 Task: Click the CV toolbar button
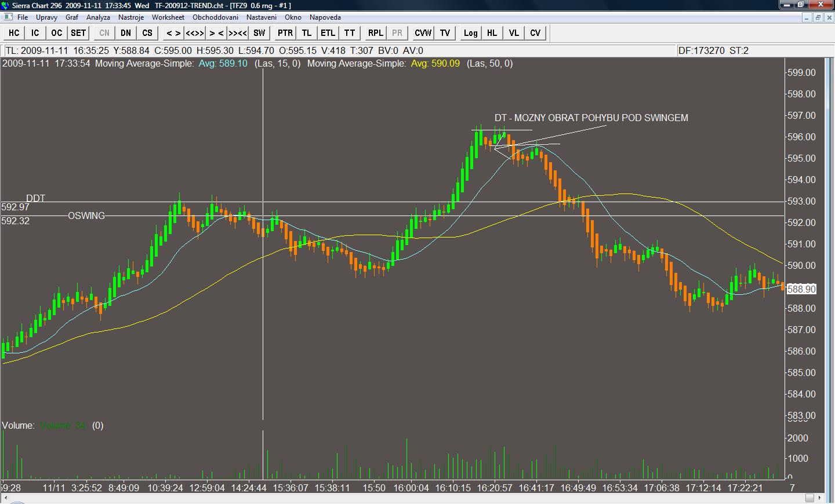point(535,33)
